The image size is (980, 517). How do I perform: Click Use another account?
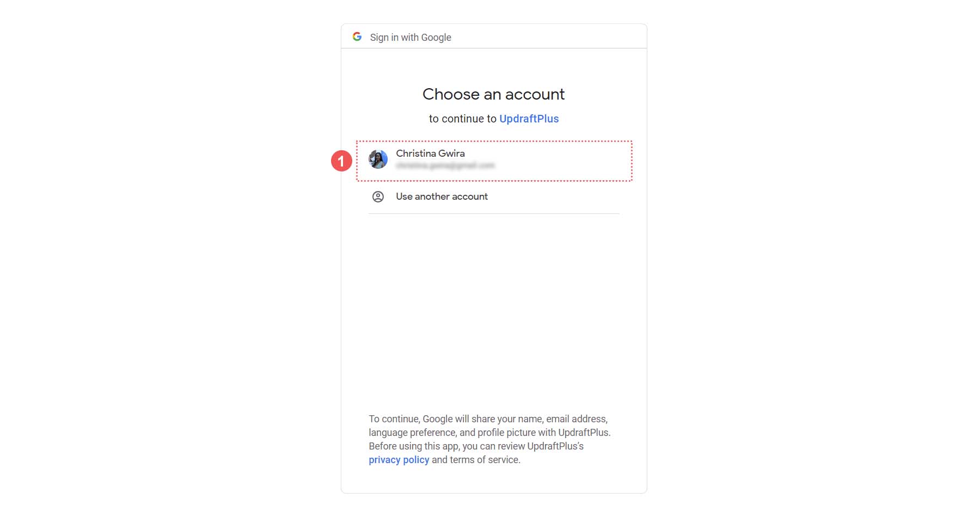pos(442,196)
